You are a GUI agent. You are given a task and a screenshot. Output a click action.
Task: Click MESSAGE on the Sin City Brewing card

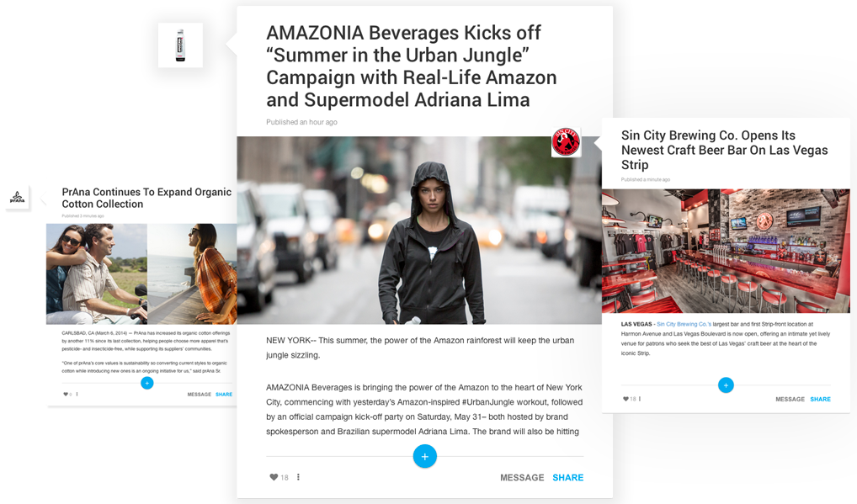tap(790, 399)
